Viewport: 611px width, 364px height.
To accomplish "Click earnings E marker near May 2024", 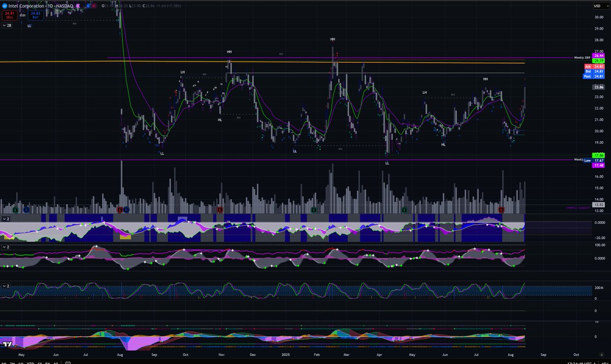I will (x=15, y=209).
